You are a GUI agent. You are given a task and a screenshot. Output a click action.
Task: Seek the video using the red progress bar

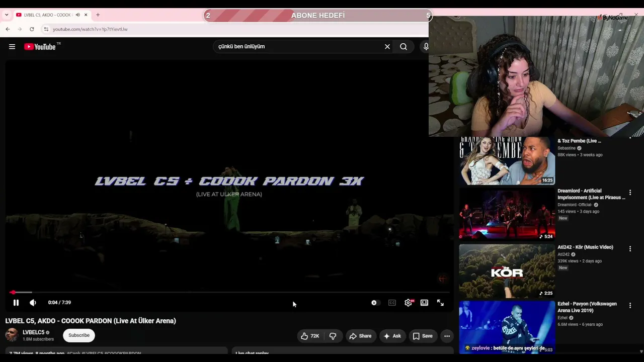[x=229, y=292]
